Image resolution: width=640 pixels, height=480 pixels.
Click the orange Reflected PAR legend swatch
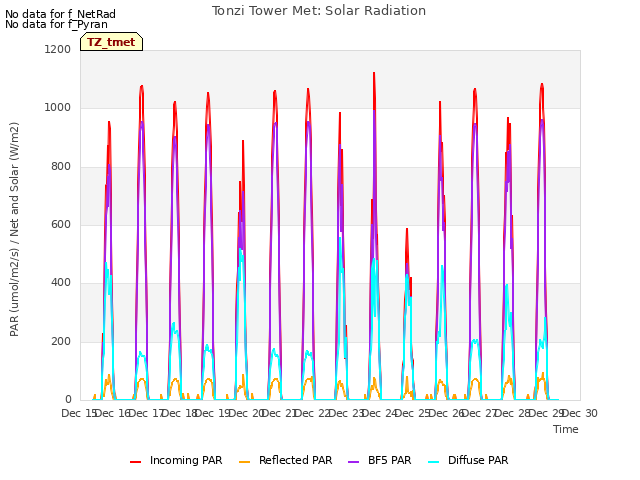(244, 462)
